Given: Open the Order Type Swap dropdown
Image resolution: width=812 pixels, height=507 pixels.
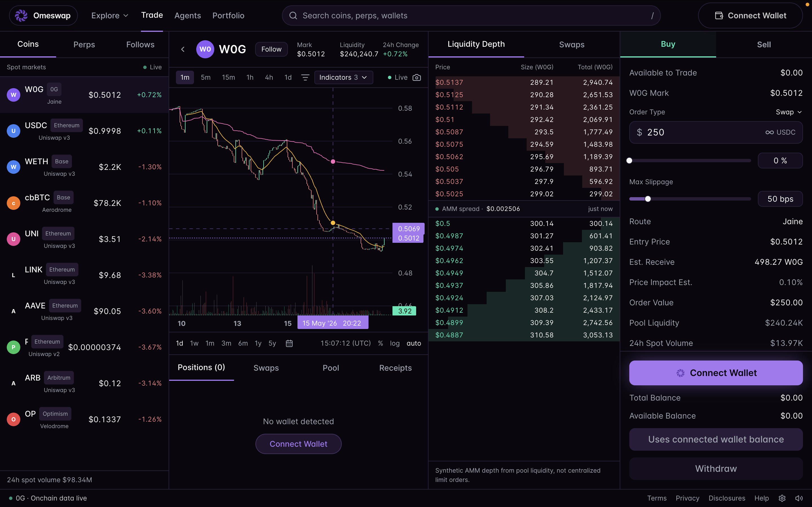Looking at the screenshot, I should pos(789,112).
